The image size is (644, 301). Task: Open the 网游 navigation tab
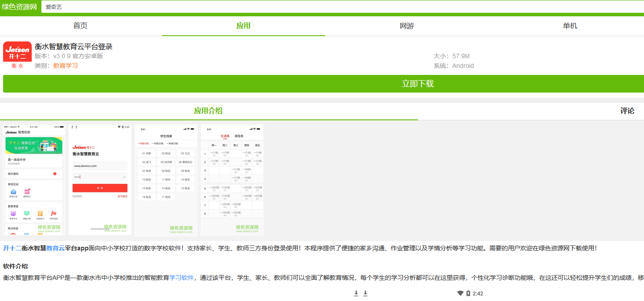(407, 26)
